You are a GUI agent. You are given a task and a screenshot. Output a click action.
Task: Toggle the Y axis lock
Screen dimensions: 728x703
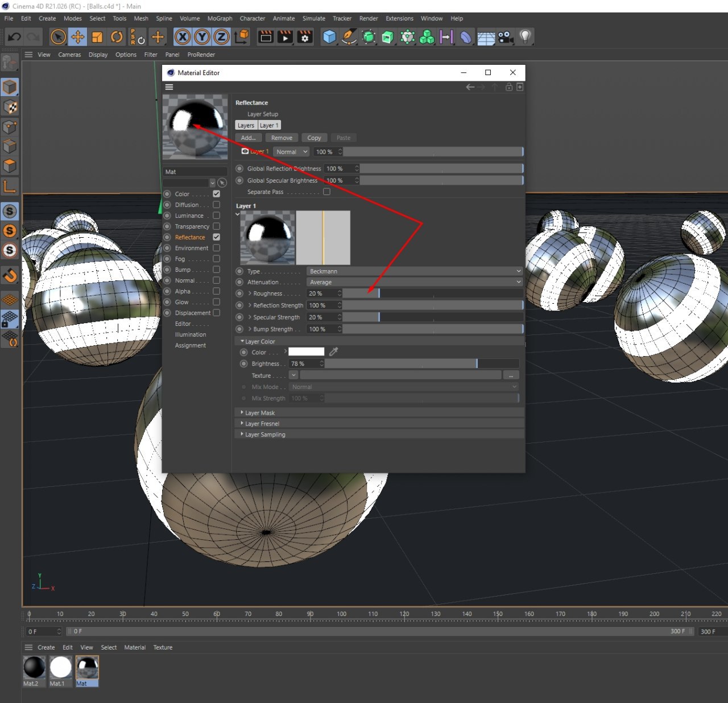202,38
